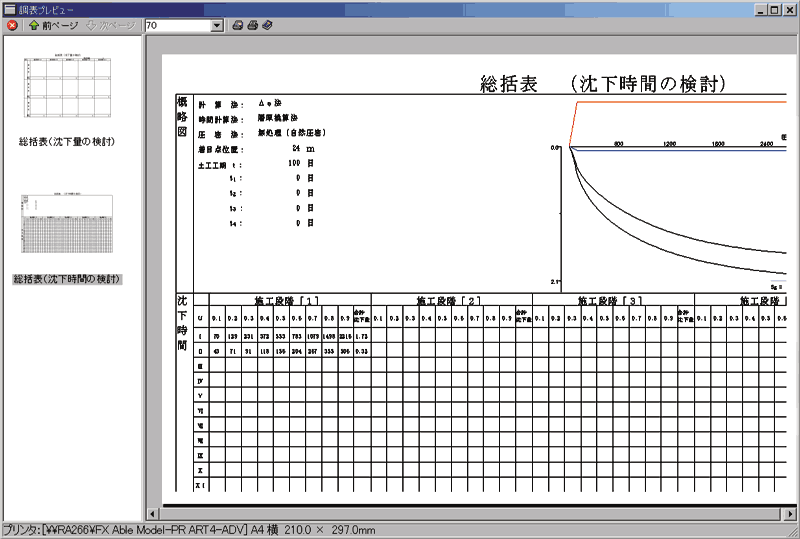Click the orange load line in the graph
The image size is (800, 539).
click(x=681, y=102)
